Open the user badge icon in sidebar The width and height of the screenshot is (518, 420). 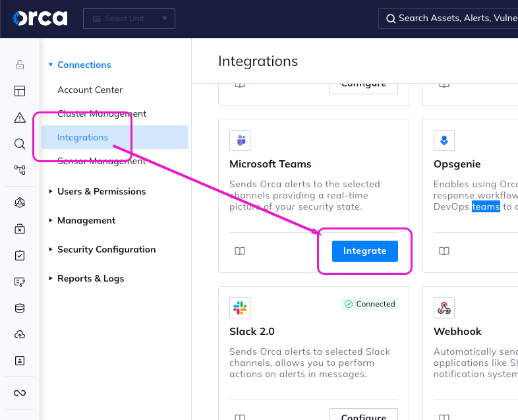click(20, 361)
